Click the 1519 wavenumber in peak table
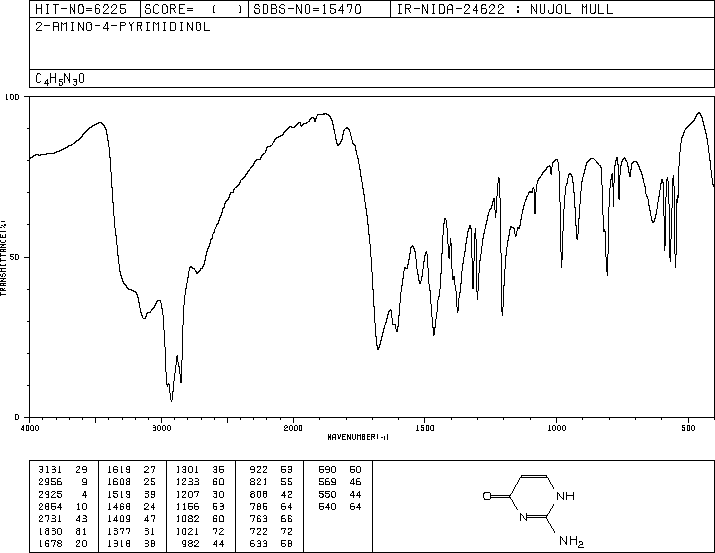 [119, 494]
